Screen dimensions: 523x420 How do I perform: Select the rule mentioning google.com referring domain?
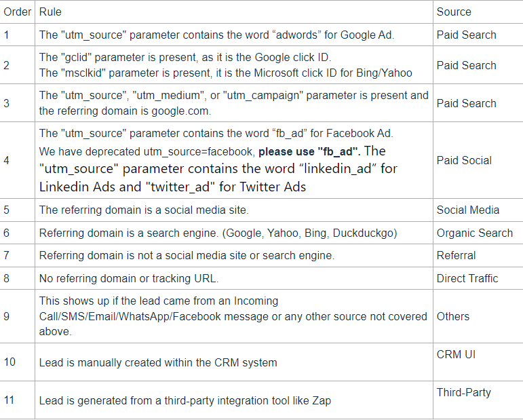[x=233, y=103]
